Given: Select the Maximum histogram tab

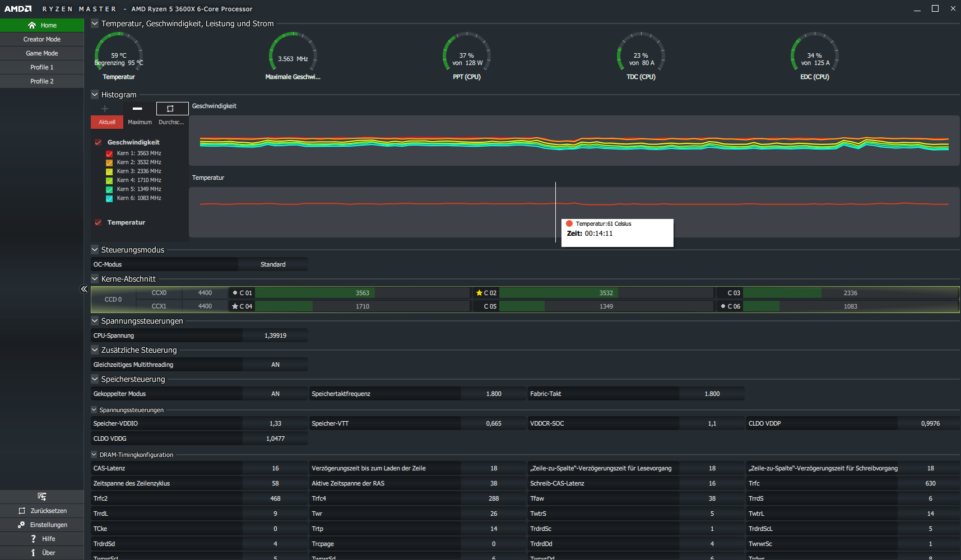Looking at the screenshot, I should pyautogui.click(x=140, y=122).
